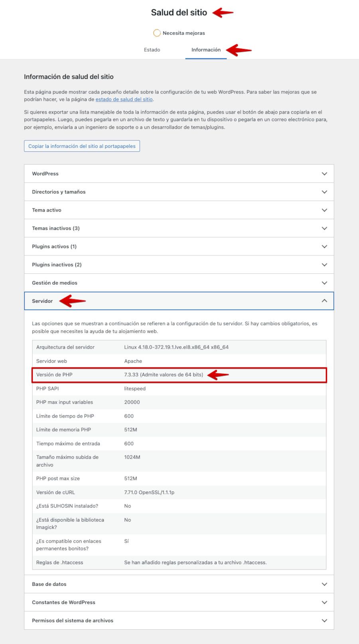
Task: Select the '1024M' upload size value
Action: coord(132,457)
